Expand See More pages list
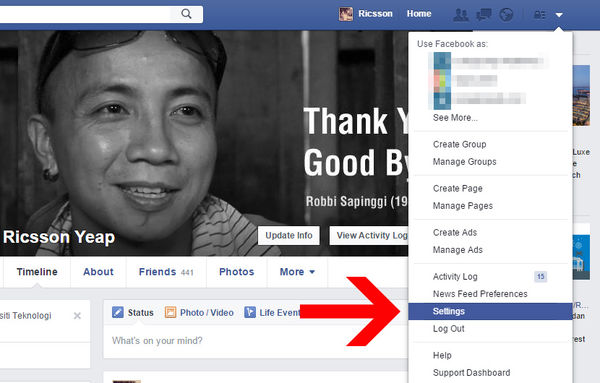 point(455,117)
